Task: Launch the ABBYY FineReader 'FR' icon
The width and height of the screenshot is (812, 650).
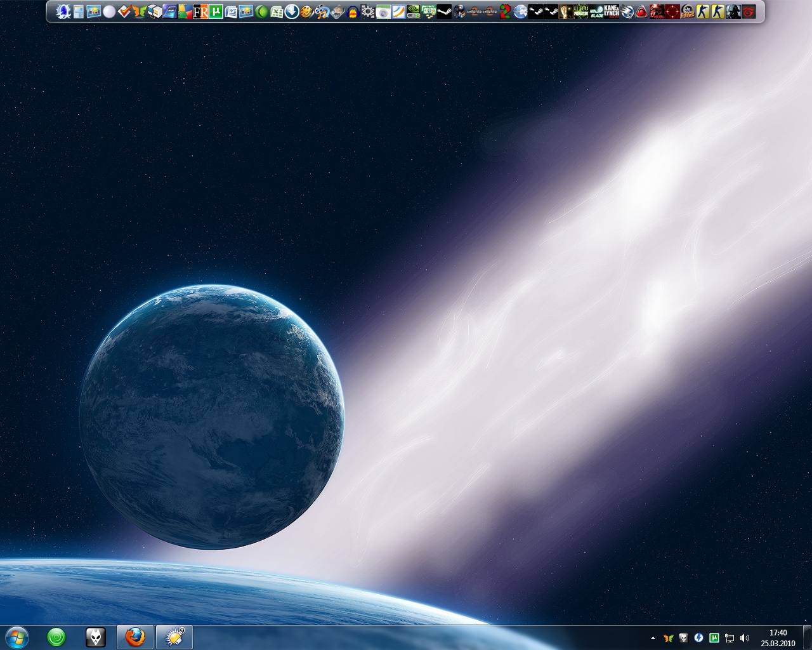Action: point(200,11)
